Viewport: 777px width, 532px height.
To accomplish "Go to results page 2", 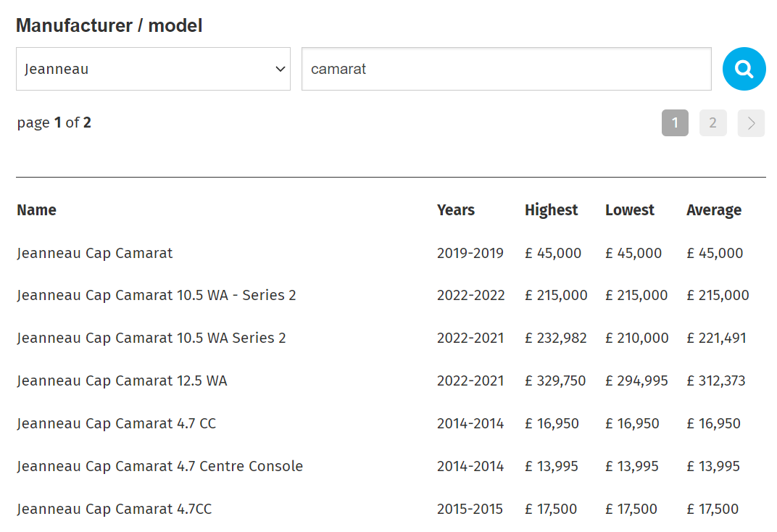I will 712,122.
